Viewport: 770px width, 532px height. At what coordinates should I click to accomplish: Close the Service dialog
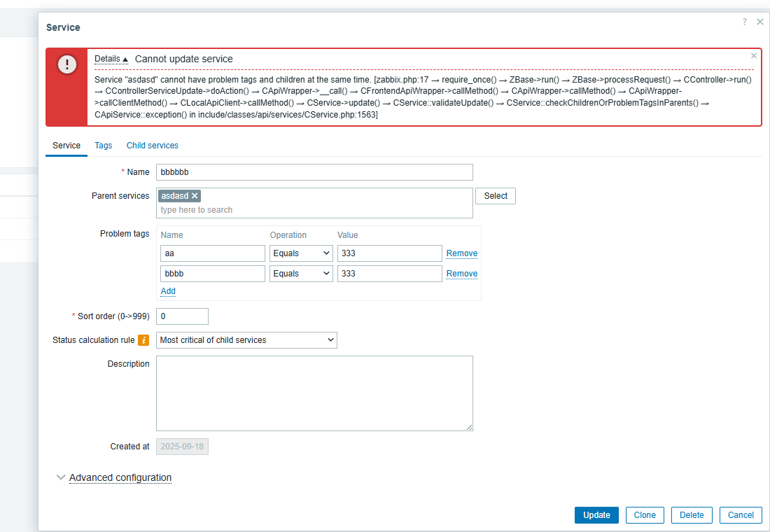(x=760, y=22)
